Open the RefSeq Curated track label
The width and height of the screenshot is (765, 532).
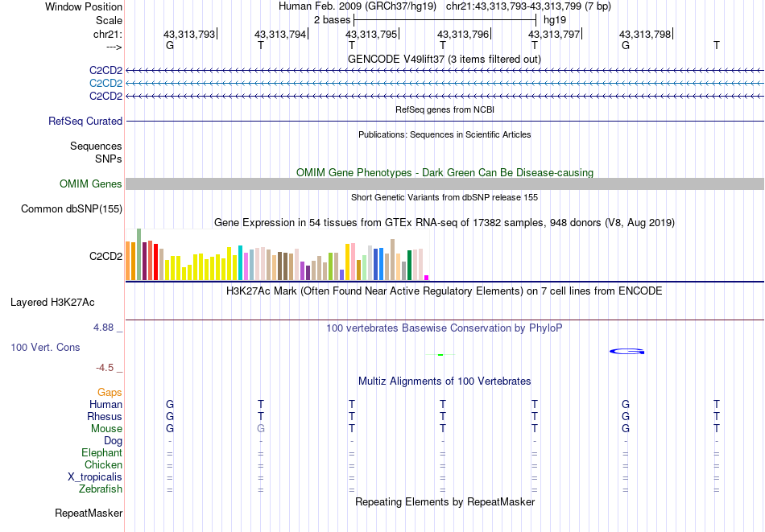tap(85, 121)
